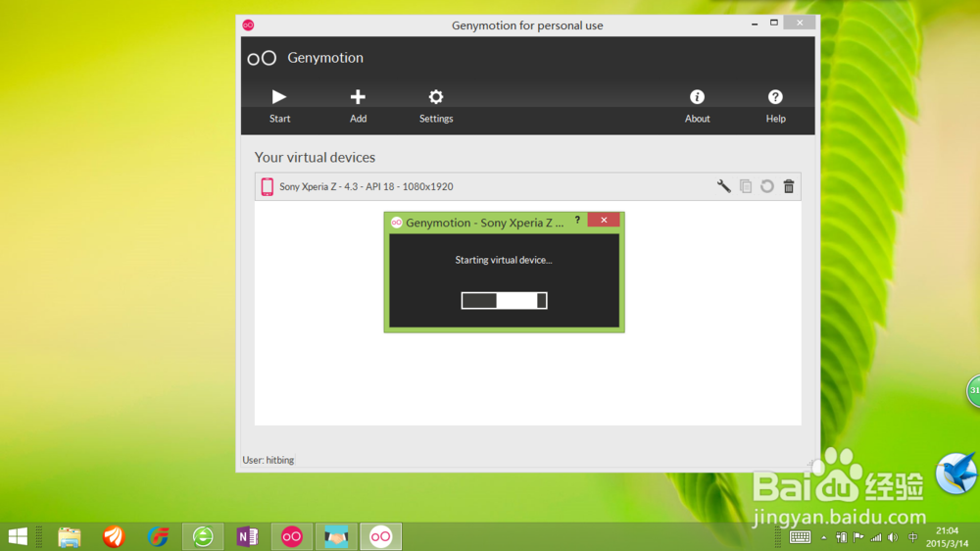This screenshot has width=980, height=551.
Task: Click the Genymotion logo in header
Action: (262, 58)
